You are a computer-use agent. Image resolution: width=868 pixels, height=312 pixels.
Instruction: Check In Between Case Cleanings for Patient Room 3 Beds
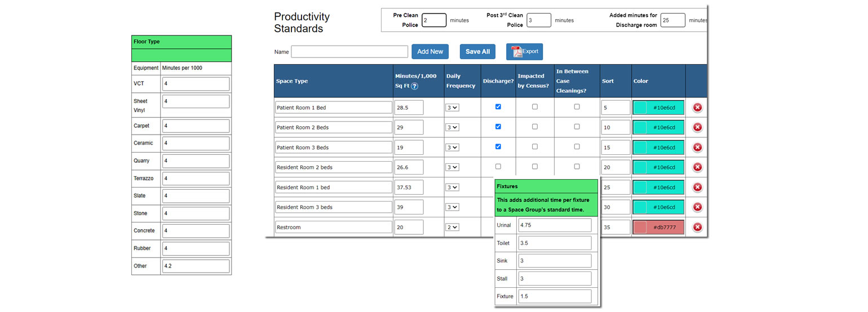point(577,146)
